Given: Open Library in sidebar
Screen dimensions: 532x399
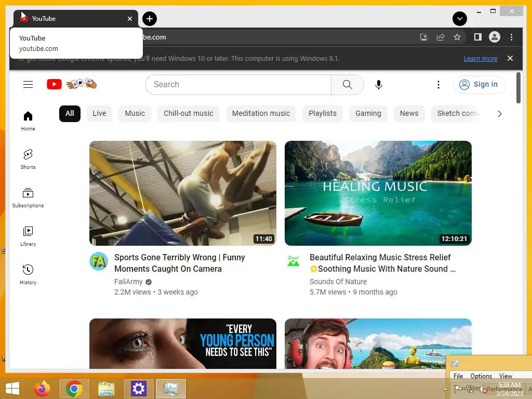Looking at the screenshot, I should (28, 236).
